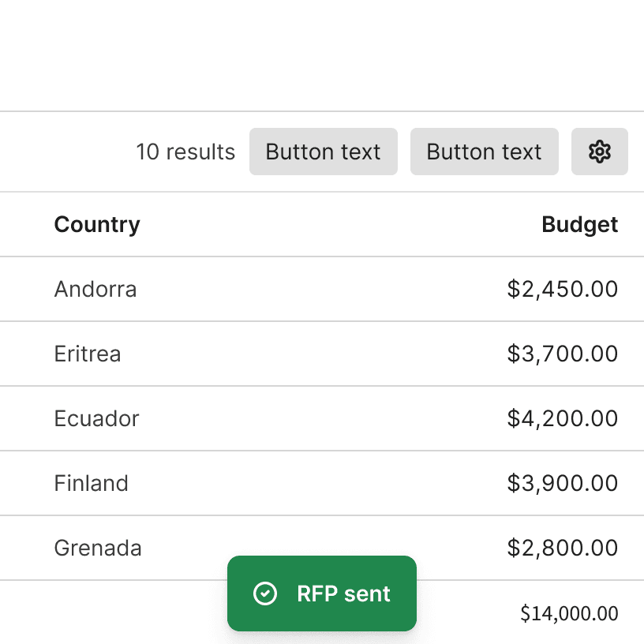This screenshot has height=644, width=644.
Task: Click the 10 results count label
Action: pos(185,152)
